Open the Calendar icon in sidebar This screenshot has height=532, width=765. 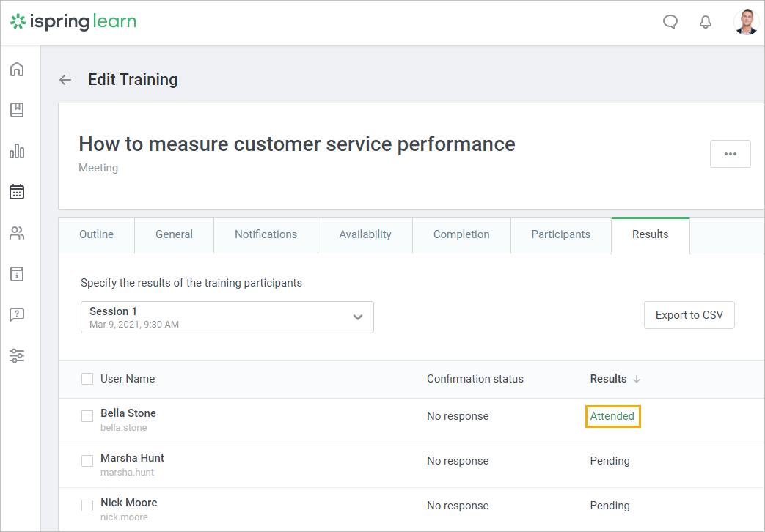17,192
